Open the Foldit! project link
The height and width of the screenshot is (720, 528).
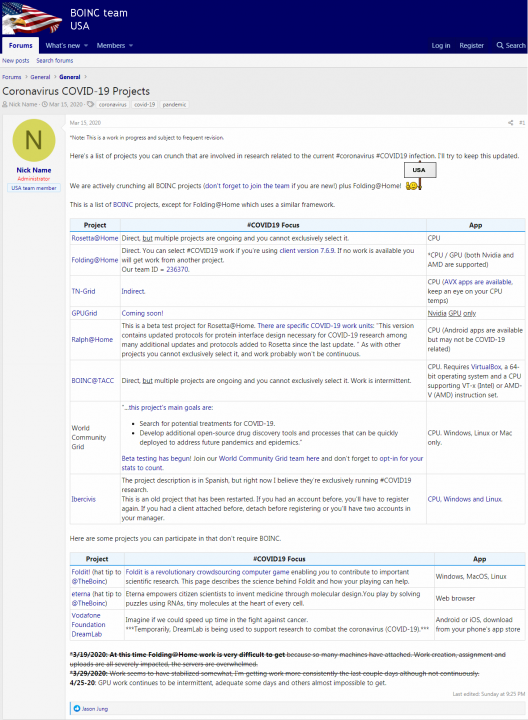[x=81, y=572]
